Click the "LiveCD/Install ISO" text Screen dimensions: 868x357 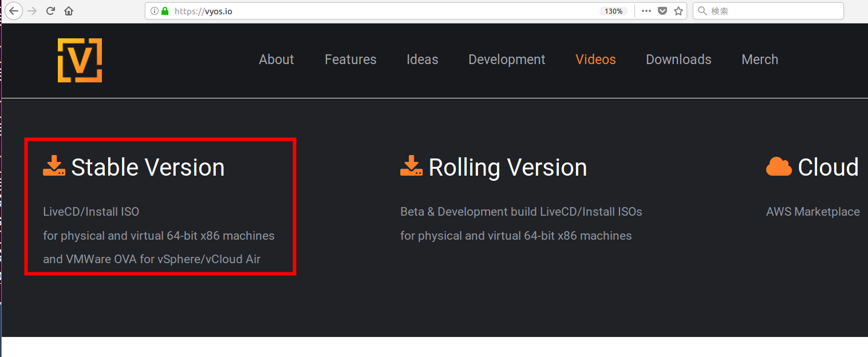point(91,212)
